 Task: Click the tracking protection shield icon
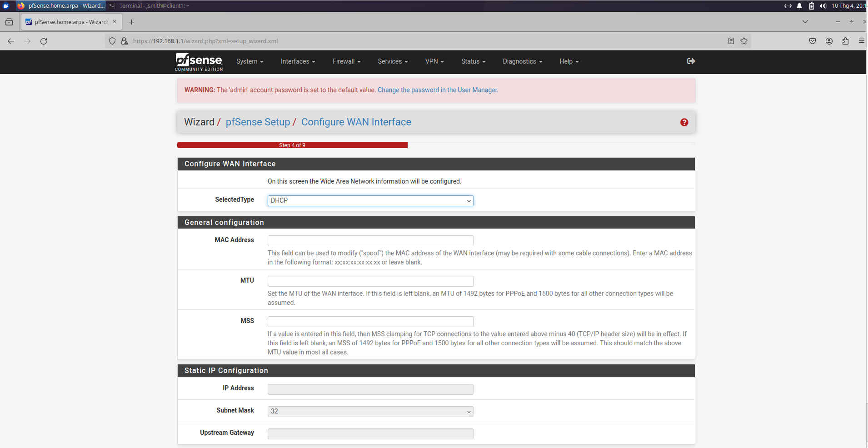pos(112,41)
